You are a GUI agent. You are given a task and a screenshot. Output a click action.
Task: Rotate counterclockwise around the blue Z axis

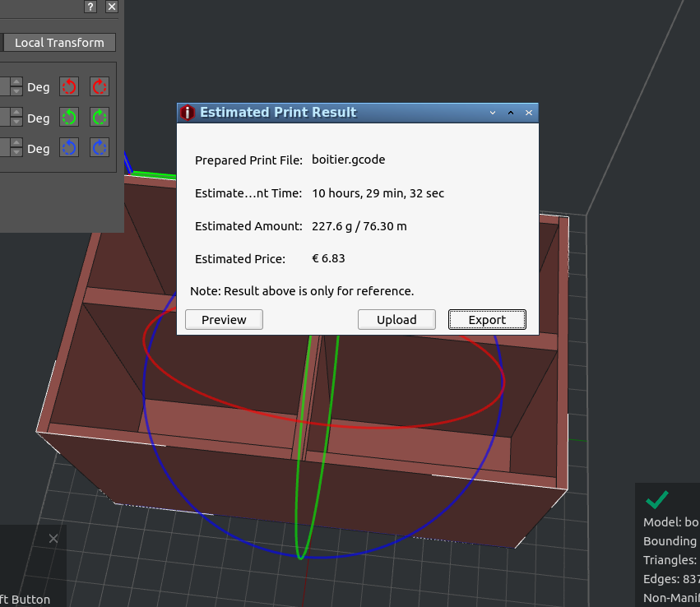coord(69,148)
